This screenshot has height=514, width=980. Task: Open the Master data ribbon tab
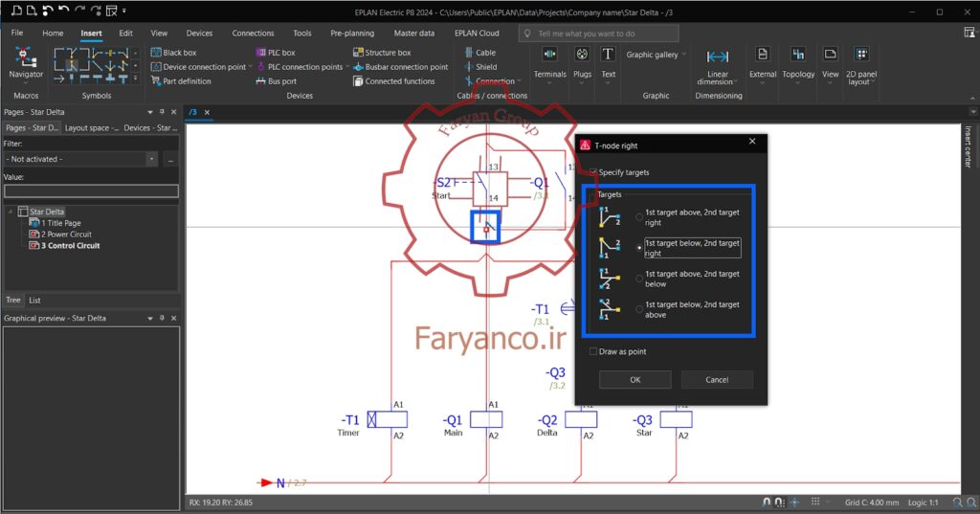point(414,34)
